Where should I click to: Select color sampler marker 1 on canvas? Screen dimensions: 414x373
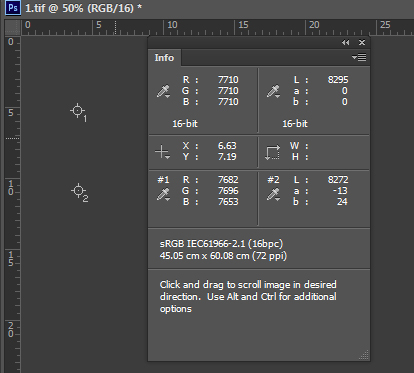coord(78,110)
